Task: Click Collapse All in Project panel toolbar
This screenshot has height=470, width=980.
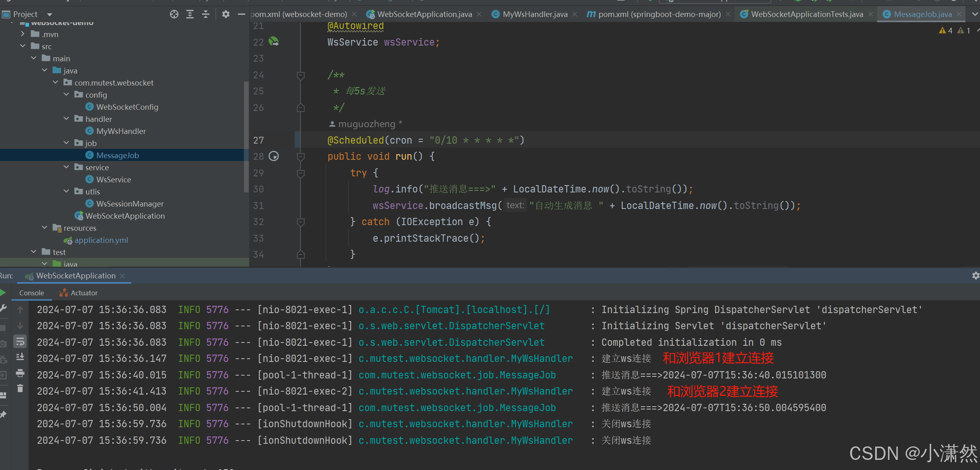Action: 206,15
